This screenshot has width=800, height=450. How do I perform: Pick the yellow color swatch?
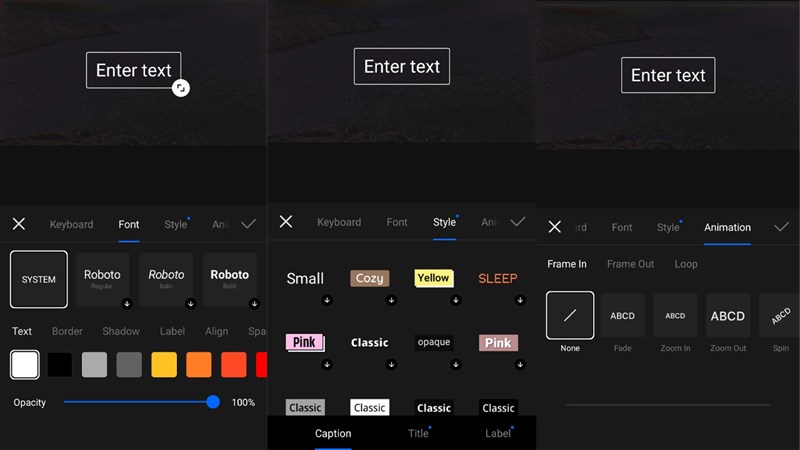click(x=164, y=364)
